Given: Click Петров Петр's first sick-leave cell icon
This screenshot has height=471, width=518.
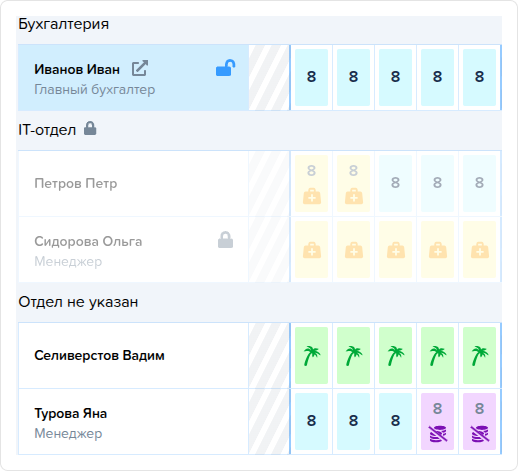Looking at the screenshot, I should [x=312, y=196].
